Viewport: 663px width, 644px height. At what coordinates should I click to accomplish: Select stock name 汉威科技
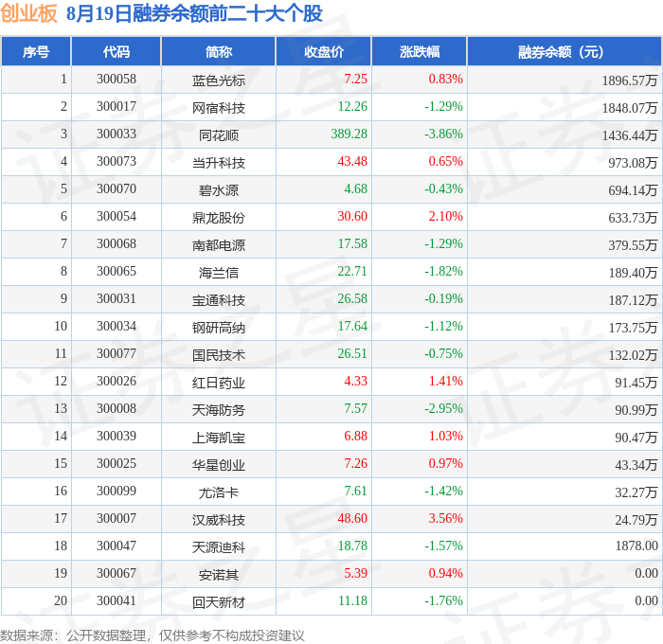[219, 520]
